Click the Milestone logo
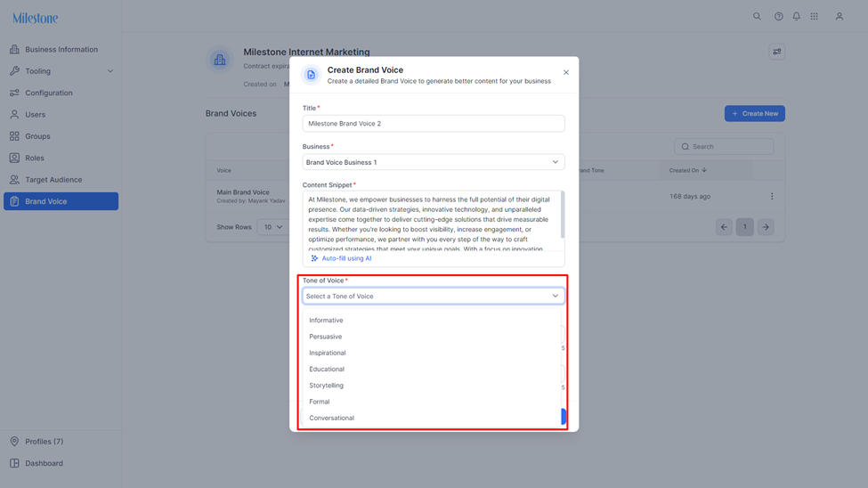868x488 pixels. pyautogui.click(x=36, y=19)
